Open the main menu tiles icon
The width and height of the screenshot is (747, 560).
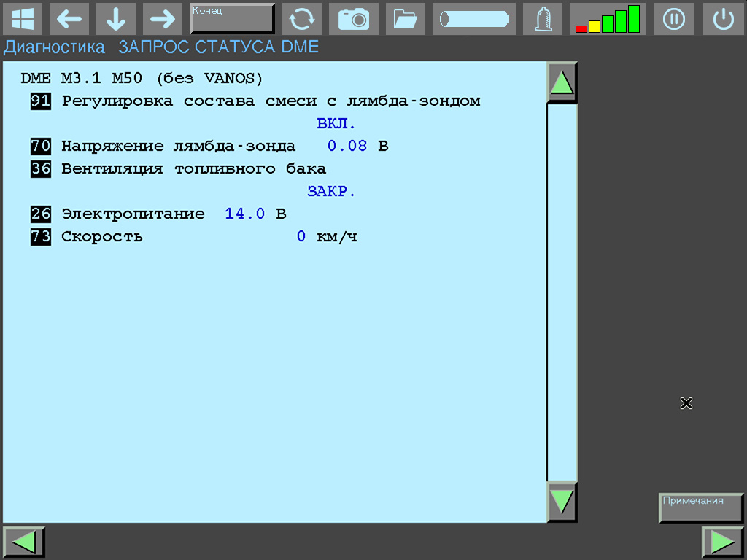[x=22, y=19]
